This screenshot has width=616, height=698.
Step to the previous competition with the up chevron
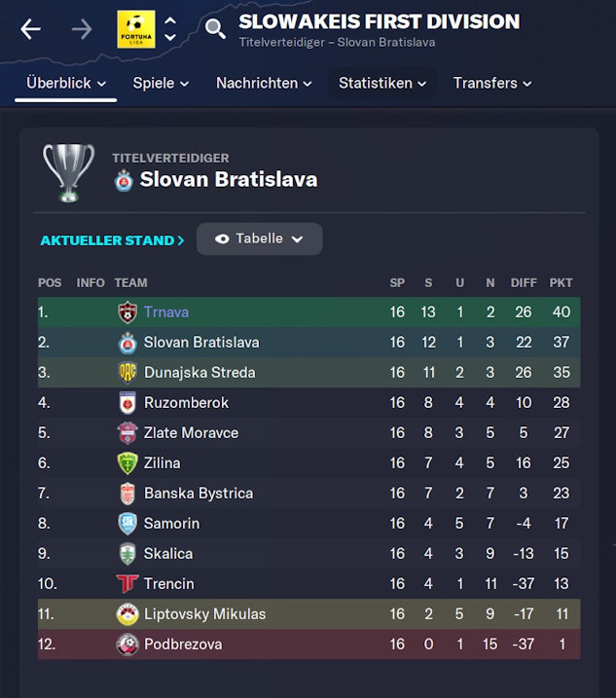pos(170,20)
